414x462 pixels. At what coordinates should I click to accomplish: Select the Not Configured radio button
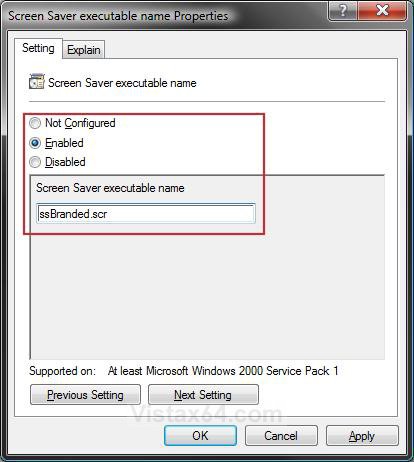(x=35, y=123)
